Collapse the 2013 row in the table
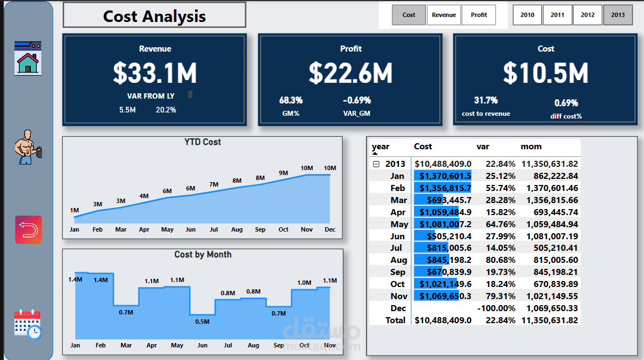Screen dimensions: 644x360 (376, 164)
